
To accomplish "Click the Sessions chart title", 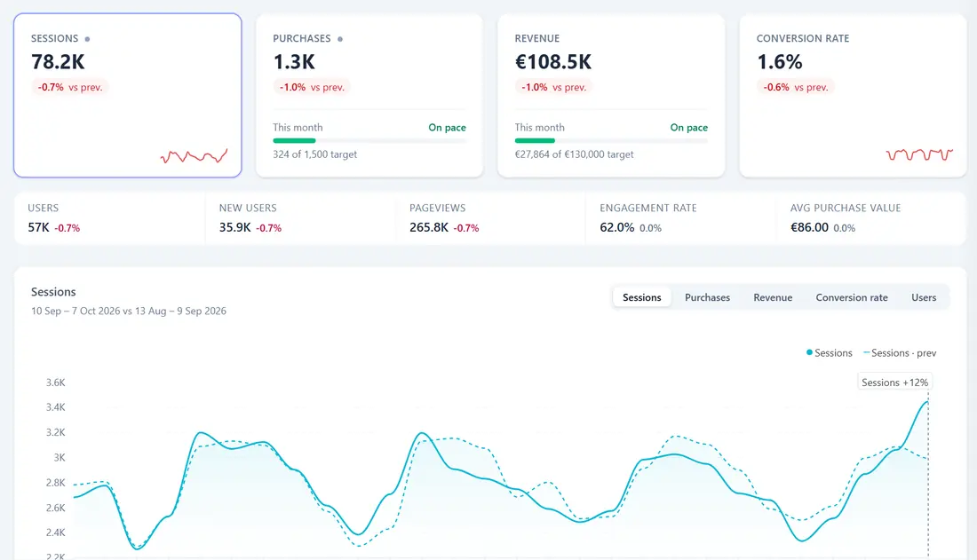I will coord(53,291).
